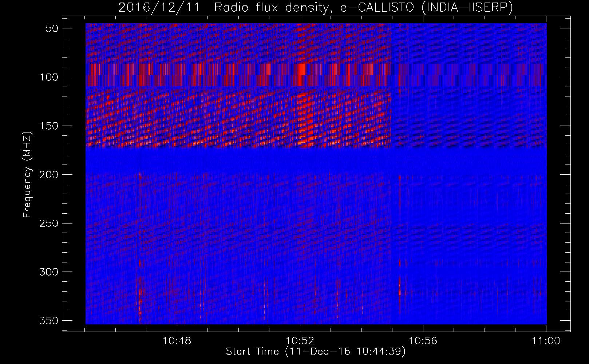Click the 'Start Time (11-Dec-16 10:44:39)' axis label

click(x=316, y=352)
